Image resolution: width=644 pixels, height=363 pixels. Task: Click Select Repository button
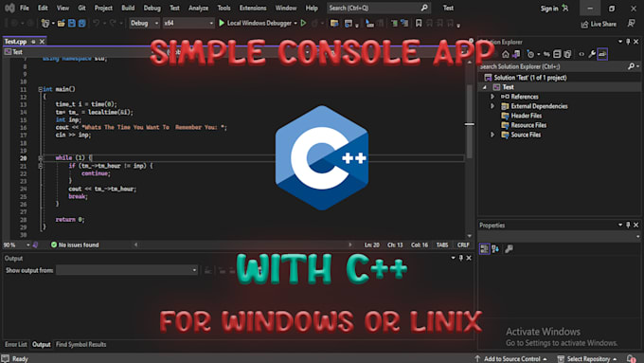(x=588, y=359)
